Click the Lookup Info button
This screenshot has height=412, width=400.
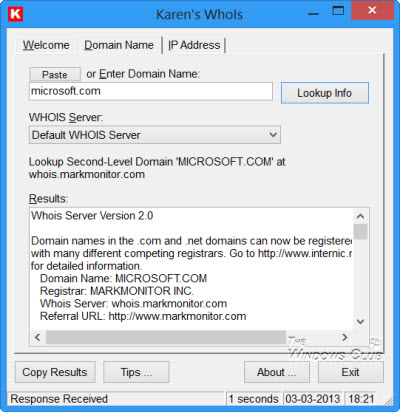325,93
